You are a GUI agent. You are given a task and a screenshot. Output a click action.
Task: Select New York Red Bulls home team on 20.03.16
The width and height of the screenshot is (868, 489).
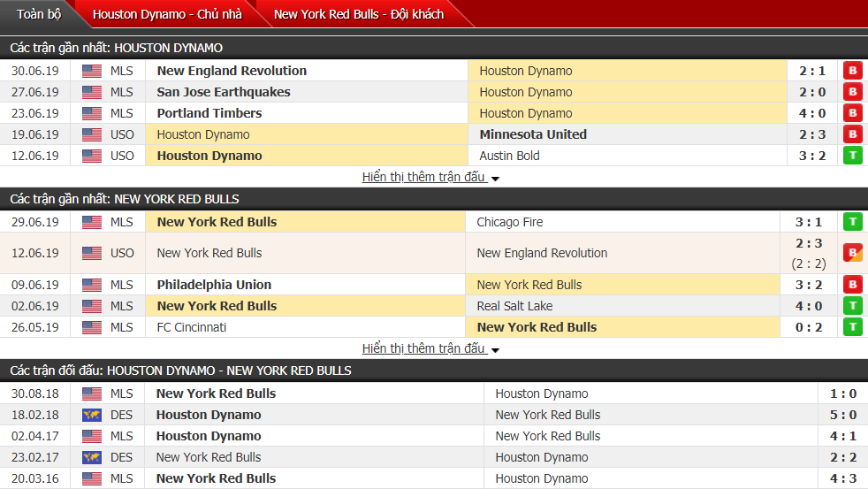click(216, 478)
